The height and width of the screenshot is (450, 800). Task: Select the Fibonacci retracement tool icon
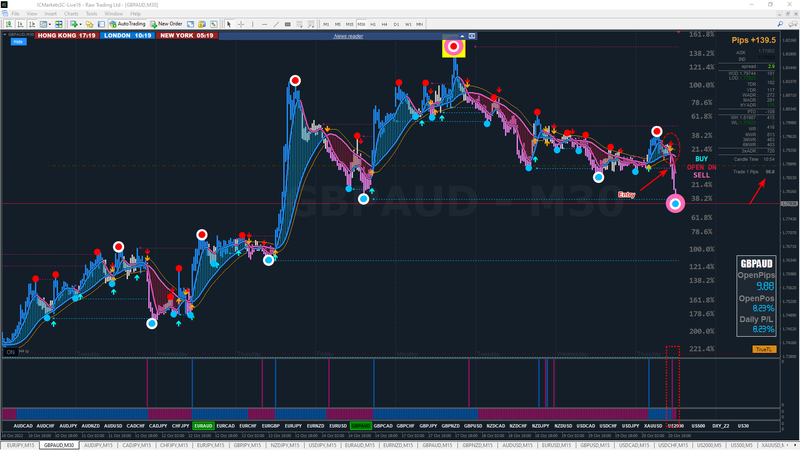pyautogui.click(x=299, y=24)
